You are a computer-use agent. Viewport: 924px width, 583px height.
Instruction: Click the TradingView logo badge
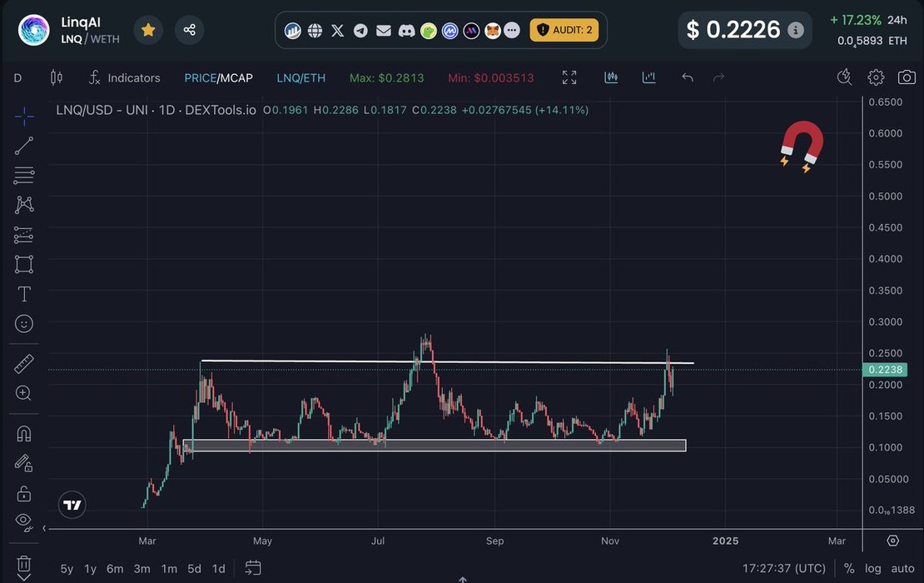pyautogui.click(x=72, y=505)
